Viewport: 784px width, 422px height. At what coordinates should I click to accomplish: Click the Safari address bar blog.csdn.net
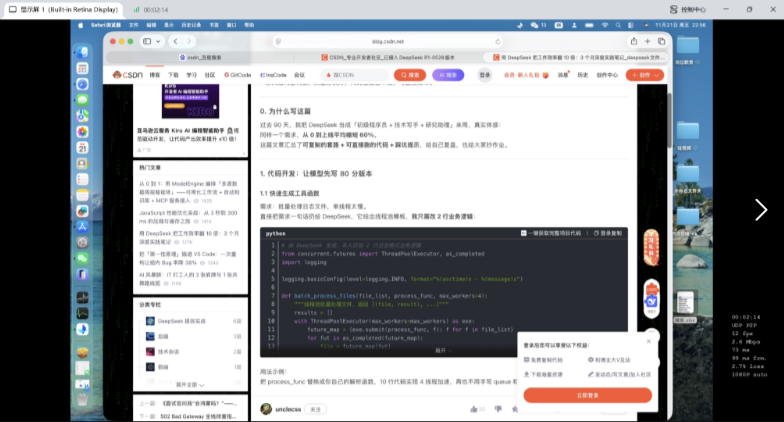tap(388, 42)
